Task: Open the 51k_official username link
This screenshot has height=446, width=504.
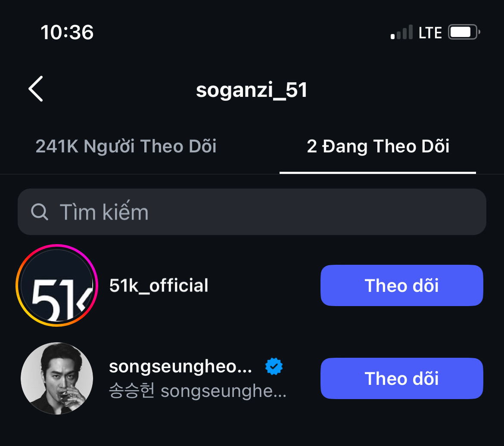Action: pyautogui.click(x=159, y=285)
